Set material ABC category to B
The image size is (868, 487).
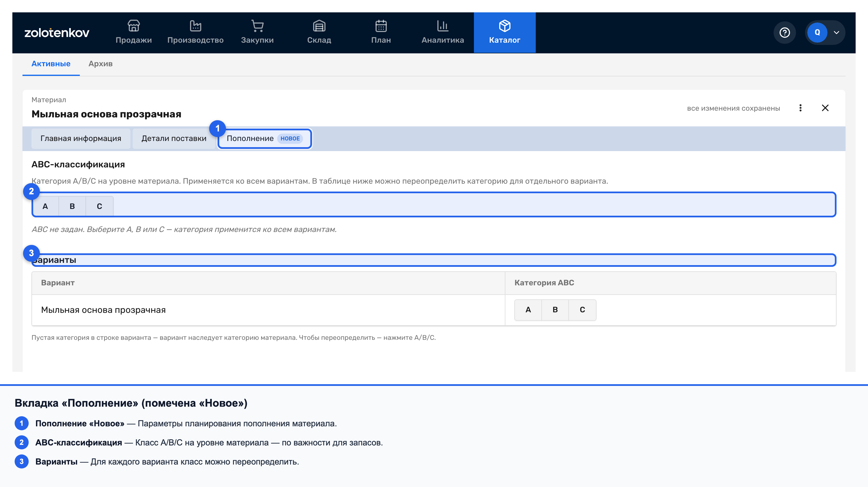tap(72, 206)
